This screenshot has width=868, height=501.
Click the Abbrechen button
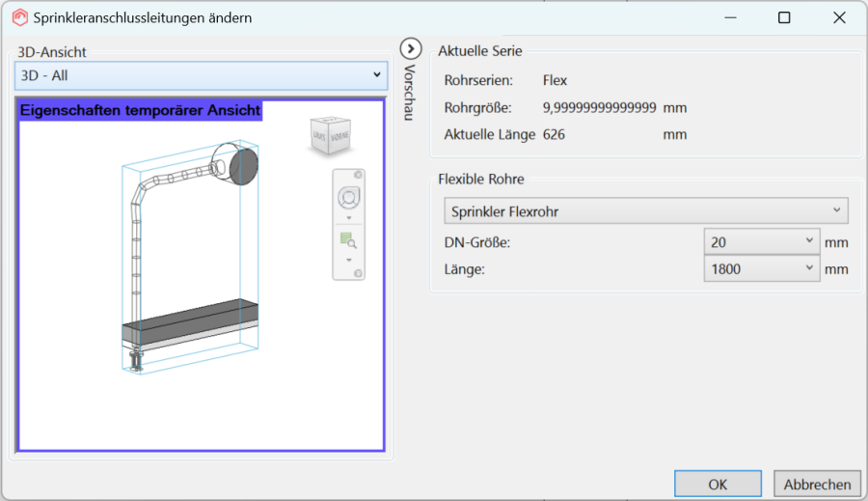pos(817,484)
